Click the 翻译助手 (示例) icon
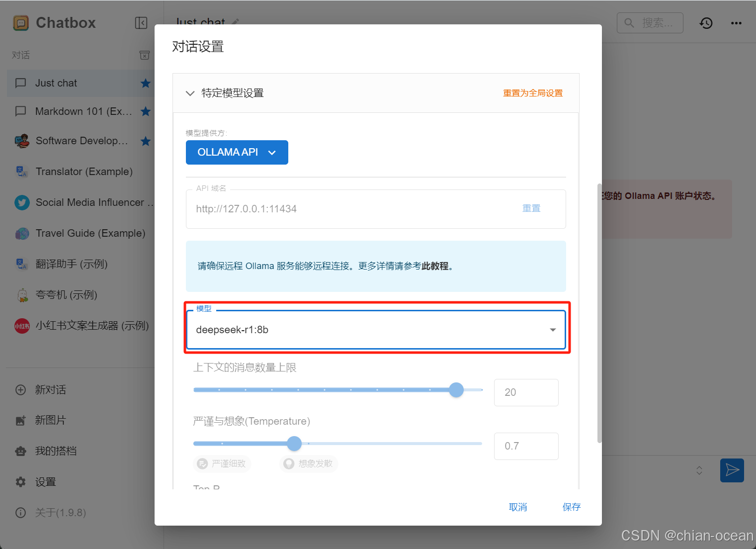This screenshot has height=549, width=756. click(x=22, y=264)
